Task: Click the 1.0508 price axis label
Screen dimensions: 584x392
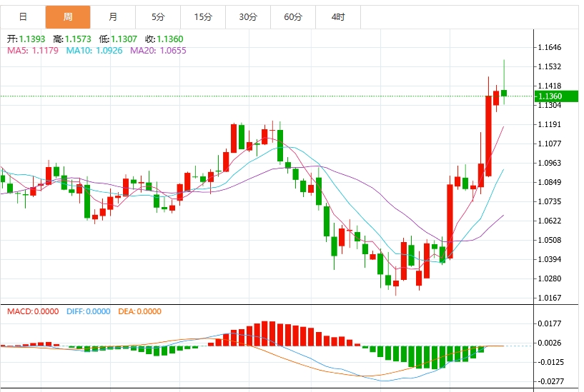Action: (x=550, y=240)
